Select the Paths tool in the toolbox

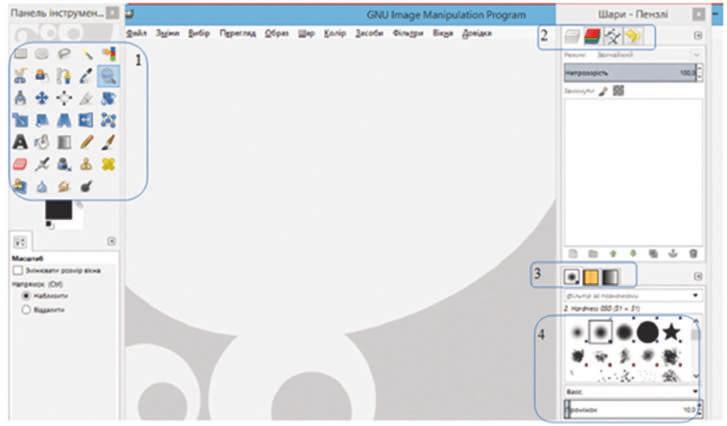(64, 76)
